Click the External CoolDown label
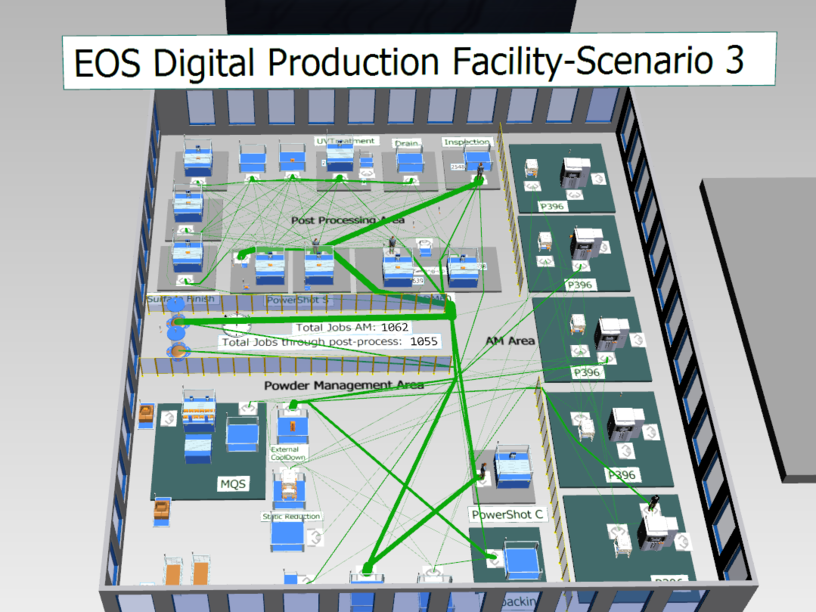This screenshot has height=612, width=816. [x=288, y=453]
